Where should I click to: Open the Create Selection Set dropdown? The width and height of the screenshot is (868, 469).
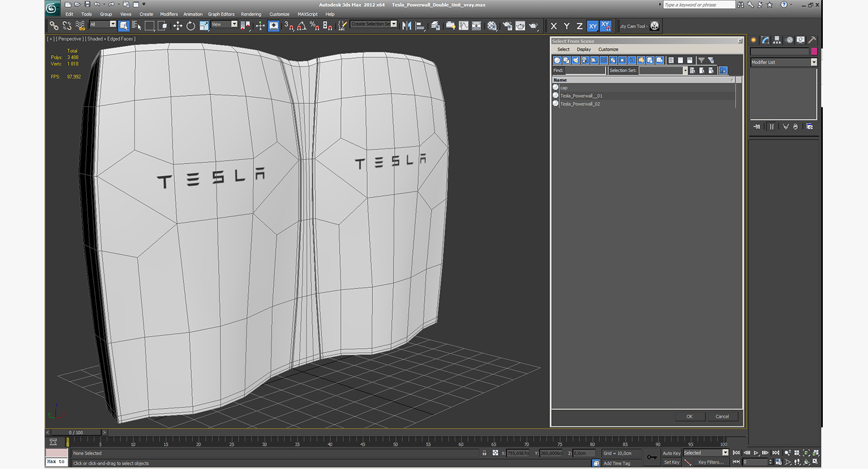pos(374,24)
